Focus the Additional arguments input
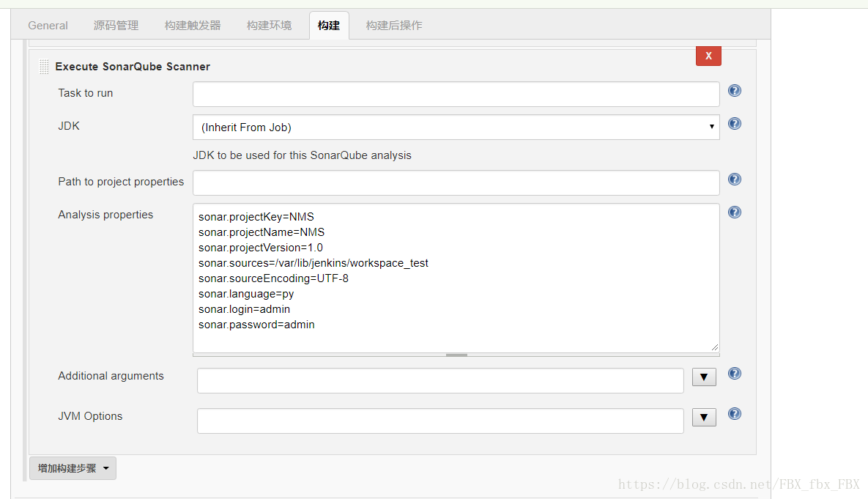This screenshot has width=868, height=499. click(x=441, y=381)
